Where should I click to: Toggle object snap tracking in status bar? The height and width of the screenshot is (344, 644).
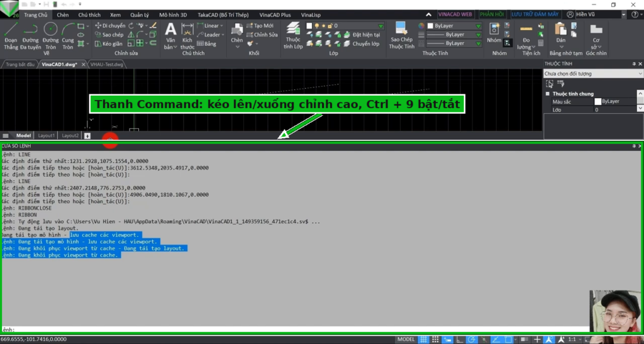pos(496,340)
